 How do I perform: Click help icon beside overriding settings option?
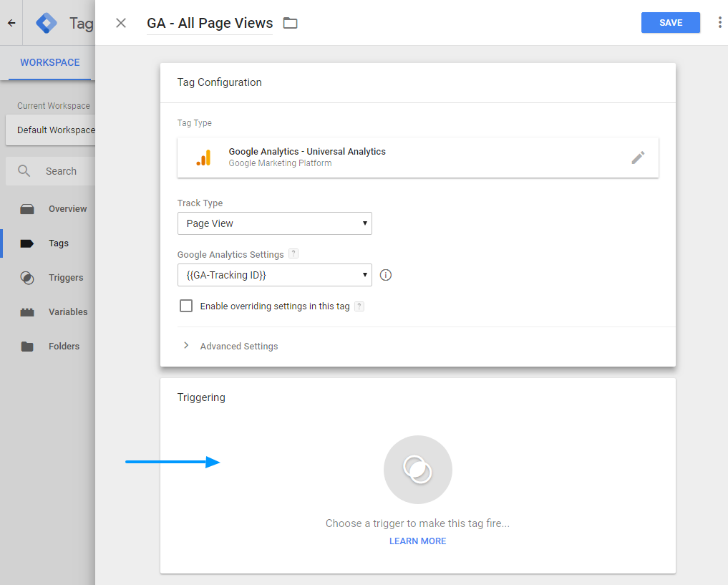pyautogui.click(x=359, y=306)
